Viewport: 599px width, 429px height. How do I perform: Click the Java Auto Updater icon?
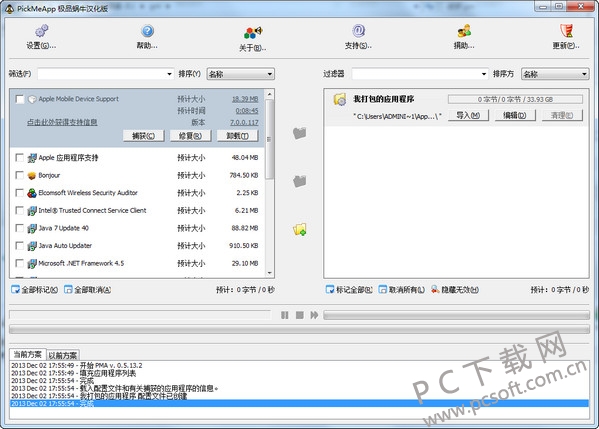coord(32,246)
